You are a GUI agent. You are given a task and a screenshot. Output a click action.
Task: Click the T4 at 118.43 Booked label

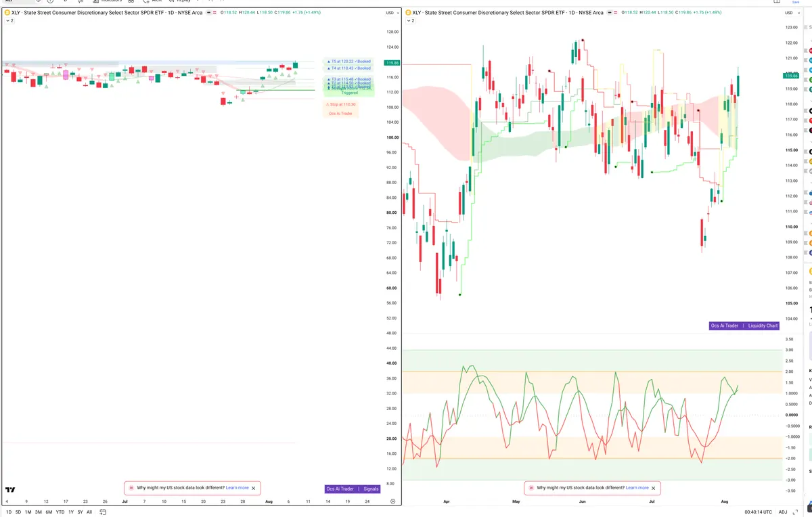pos(349,68)
